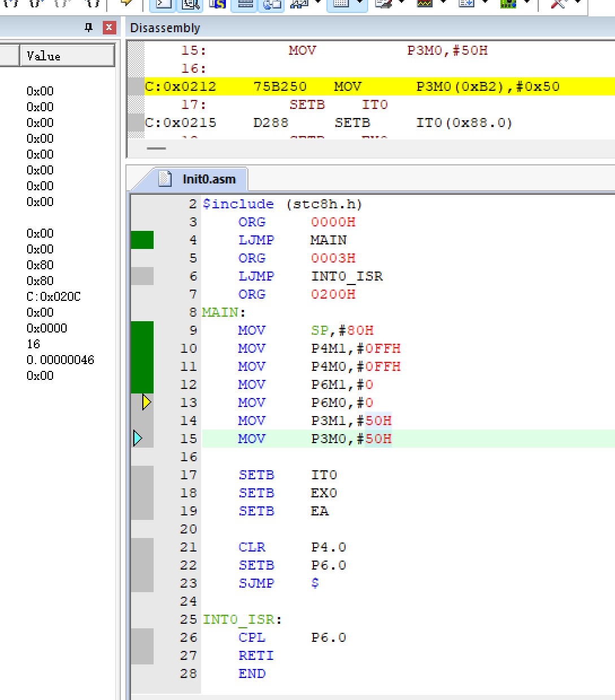Click operand IT0(0x88.0) in Disassembly
This screenshot has height=700, width=615.
[464, 123]
